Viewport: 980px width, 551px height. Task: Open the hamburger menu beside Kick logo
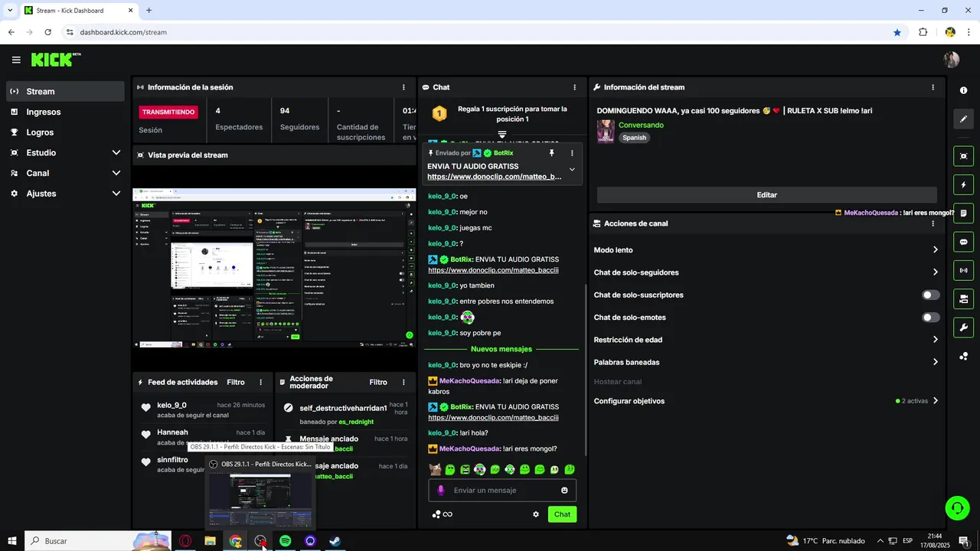pos(16,60)
